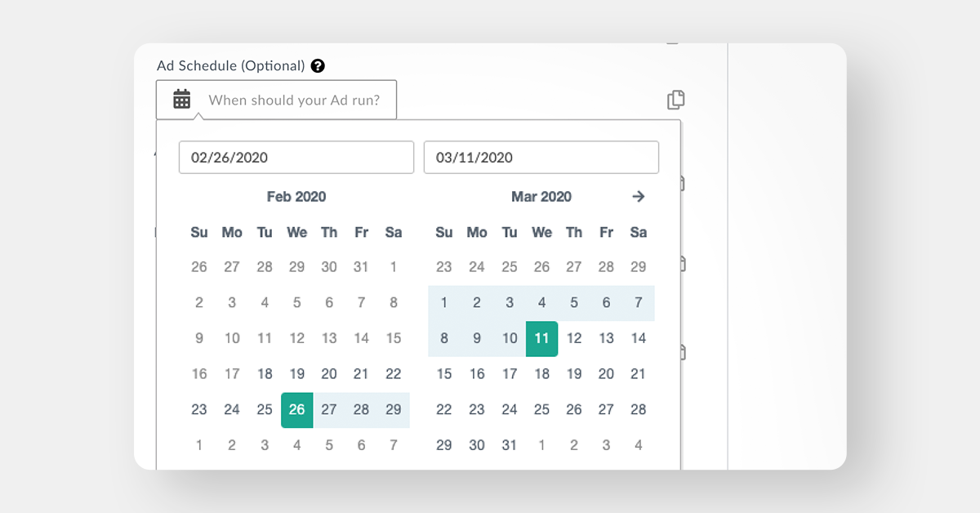980x513 pixels.
Task: Click the highlighted end date March 11
Action: tap(541, 338)
